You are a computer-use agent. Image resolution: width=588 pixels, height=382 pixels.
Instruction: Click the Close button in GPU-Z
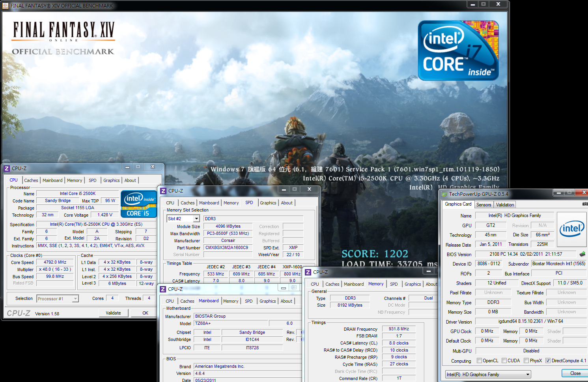(575, 373)
